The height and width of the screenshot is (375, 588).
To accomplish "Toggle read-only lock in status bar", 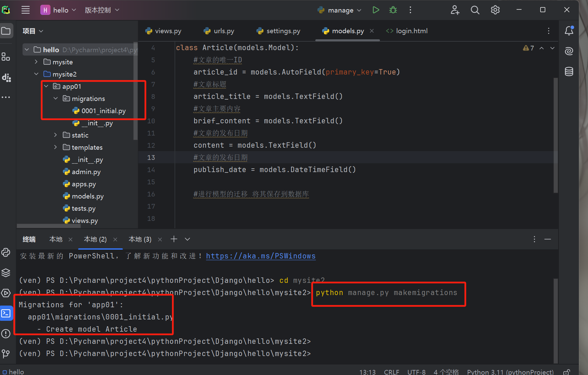I will (x=567, y=372).
